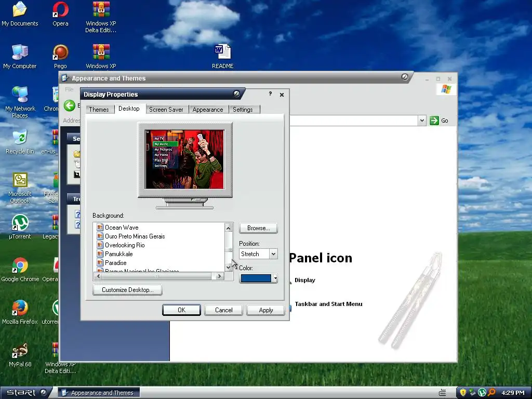Viewport: 532px width, 399px height.
Task: Open the Appearance tab
Action: 208,109
